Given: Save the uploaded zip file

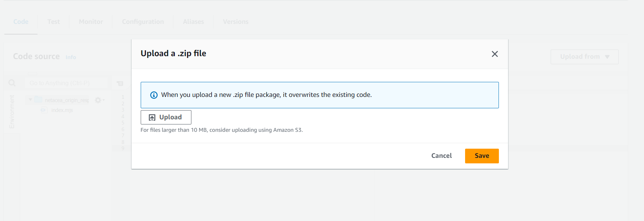Looking at the screenshot, I should coord(481,156).
